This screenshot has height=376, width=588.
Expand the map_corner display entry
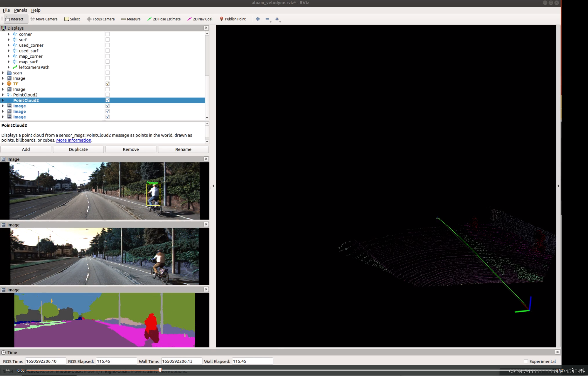[x=9, y=56]
